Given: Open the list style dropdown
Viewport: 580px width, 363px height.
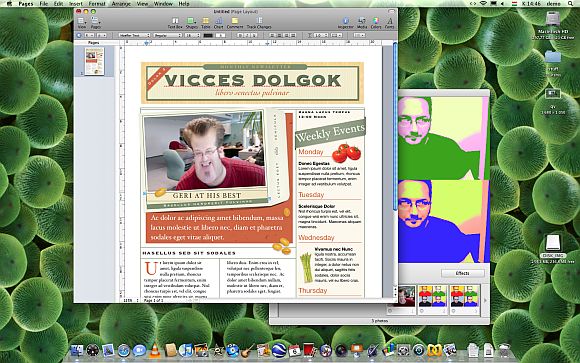Looking at the screenshot, I should tap(359, 35).
